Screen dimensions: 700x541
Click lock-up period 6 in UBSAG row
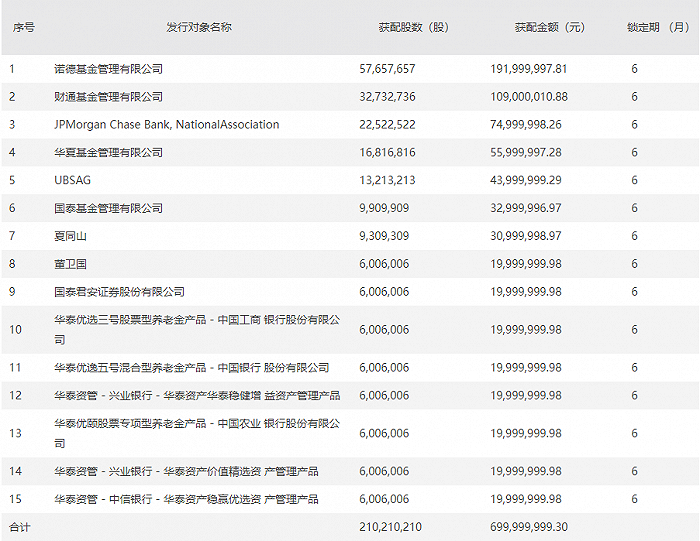coord(634,180)
